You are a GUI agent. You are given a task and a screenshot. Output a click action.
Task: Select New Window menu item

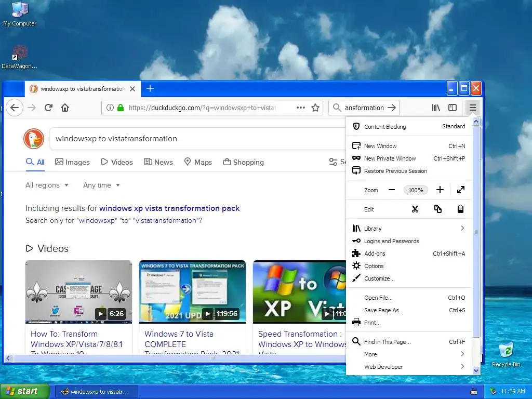(x=409, y=146)
